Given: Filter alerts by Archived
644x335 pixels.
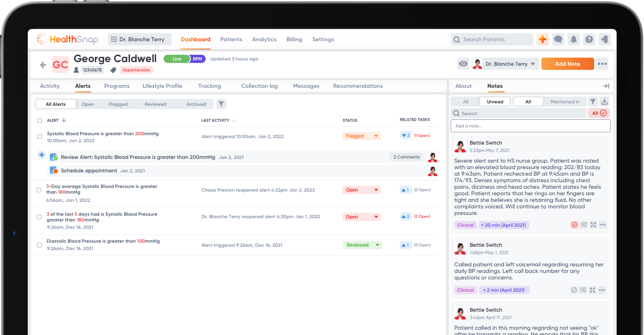Looking at the screenshot, I should (x=196, y=104).
